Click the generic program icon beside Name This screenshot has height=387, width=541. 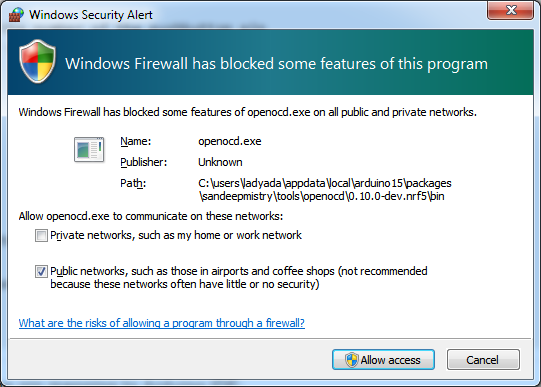pos(89,149)
